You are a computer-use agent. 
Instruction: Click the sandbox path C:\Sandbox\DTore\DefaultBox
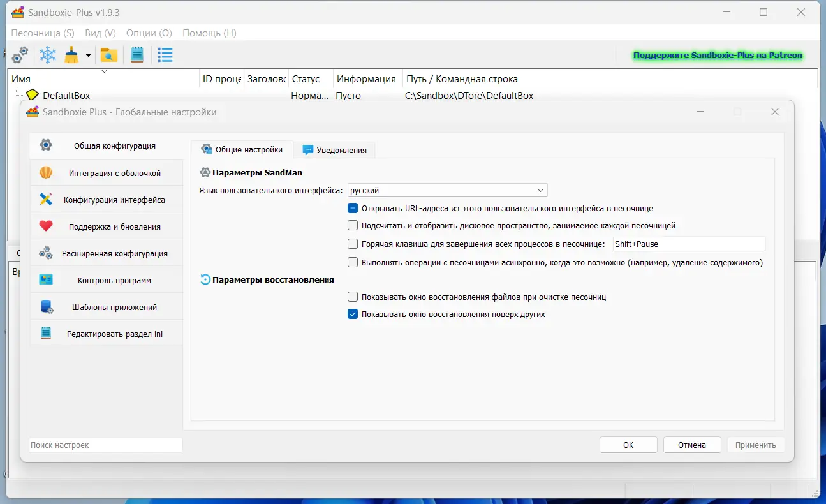pos(469,95)
